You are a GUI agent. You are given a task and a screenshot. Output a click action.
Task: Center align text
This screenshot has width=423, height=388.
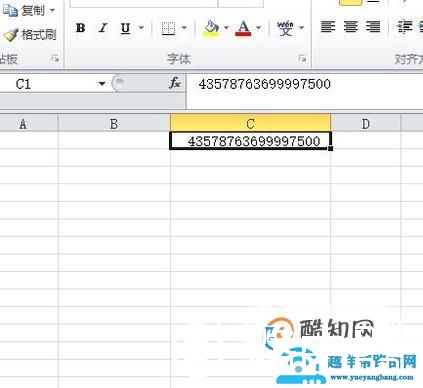coord(351,27)
